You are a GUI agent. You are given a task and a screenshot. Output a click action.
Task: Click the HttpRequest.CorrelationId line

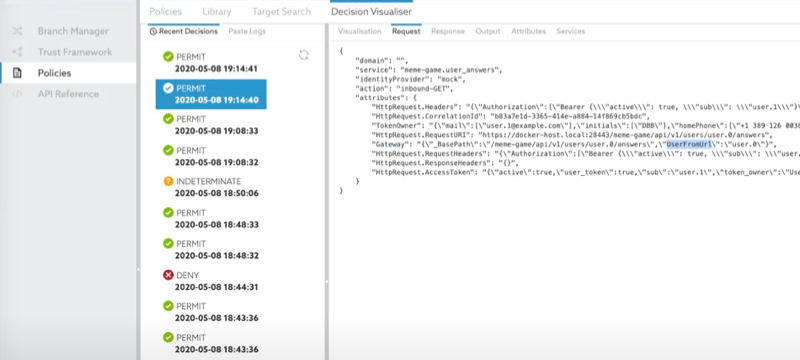[x=510, y=116]
